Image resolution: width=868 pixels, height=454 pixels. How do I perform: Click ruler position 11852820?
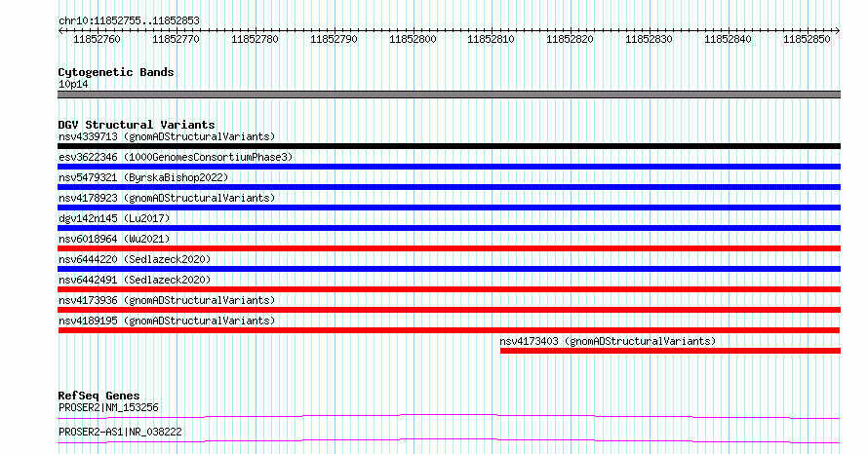[x=570, y=39]
